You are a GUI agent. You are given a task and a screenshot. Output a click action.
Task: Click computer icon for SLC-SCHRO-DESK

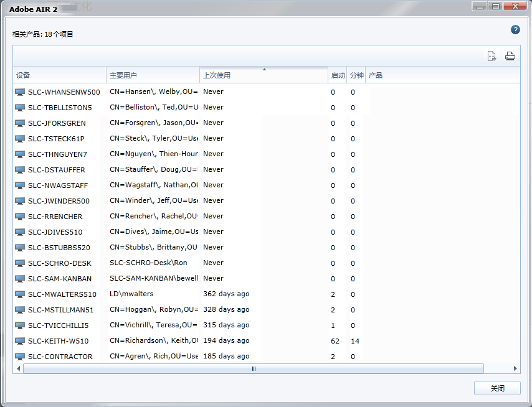(x=20, y=263)
